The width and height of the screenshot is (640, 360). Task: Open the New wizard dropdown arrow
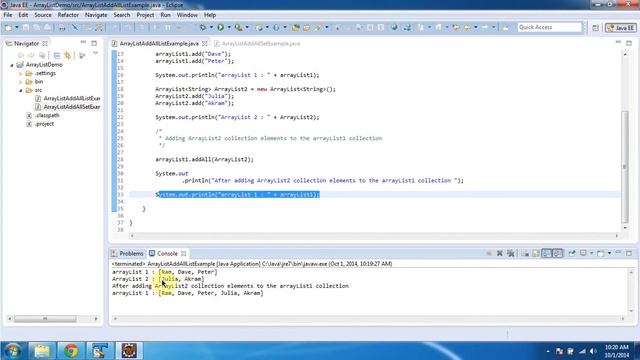point(17,27)
